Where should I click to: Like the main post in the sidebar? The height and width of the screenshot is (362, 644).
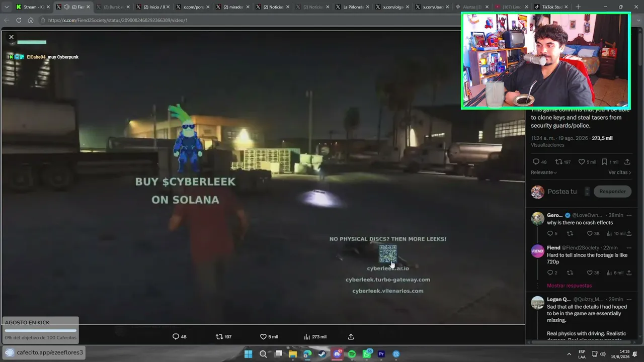click(x=582, y=162)
